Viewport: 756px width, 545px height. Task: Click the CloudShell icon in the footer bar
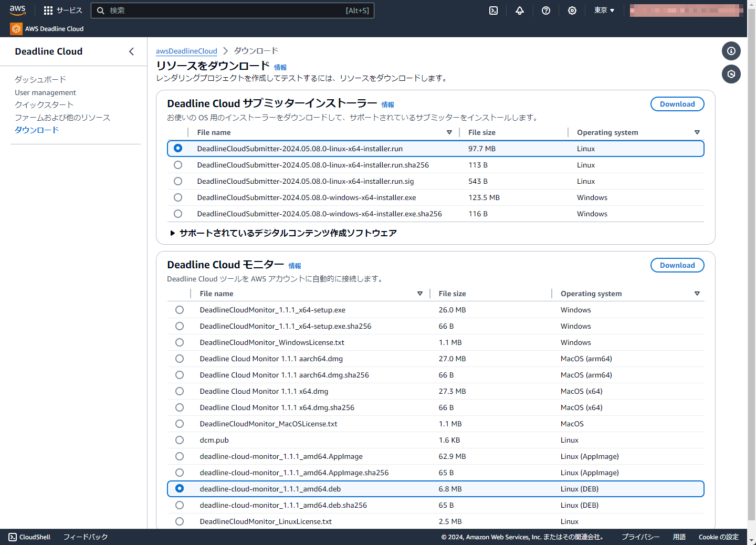click(11, 537)
